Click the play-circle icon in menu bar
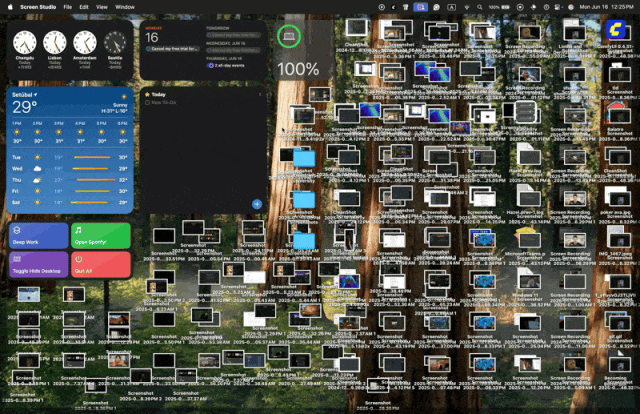 click(382, 7)
